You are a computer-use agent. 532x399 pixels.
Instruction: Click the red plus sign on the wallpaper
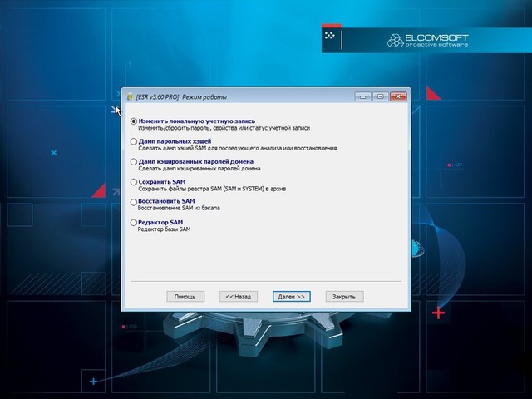pyautogui.click(x=439, y=313)
